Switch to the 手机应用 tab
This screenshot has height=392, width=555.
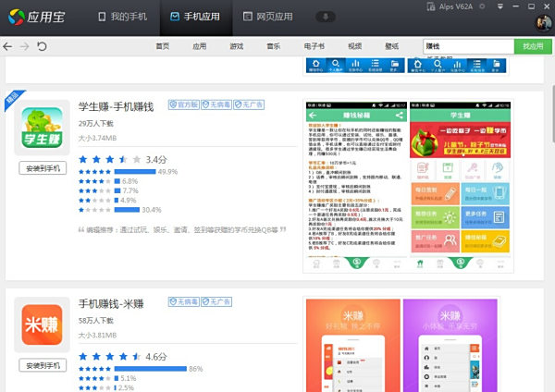point(195,17)
